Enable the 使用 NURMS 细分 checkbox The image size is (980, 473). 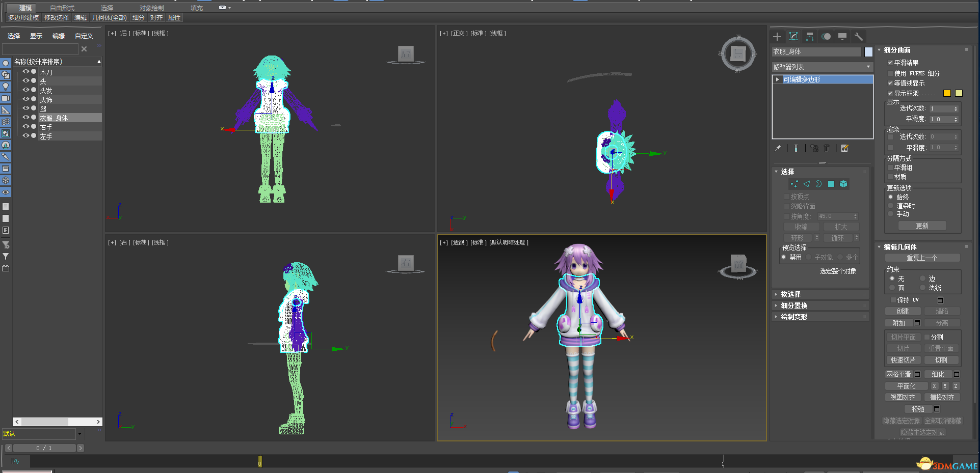[x=890, y=73]
